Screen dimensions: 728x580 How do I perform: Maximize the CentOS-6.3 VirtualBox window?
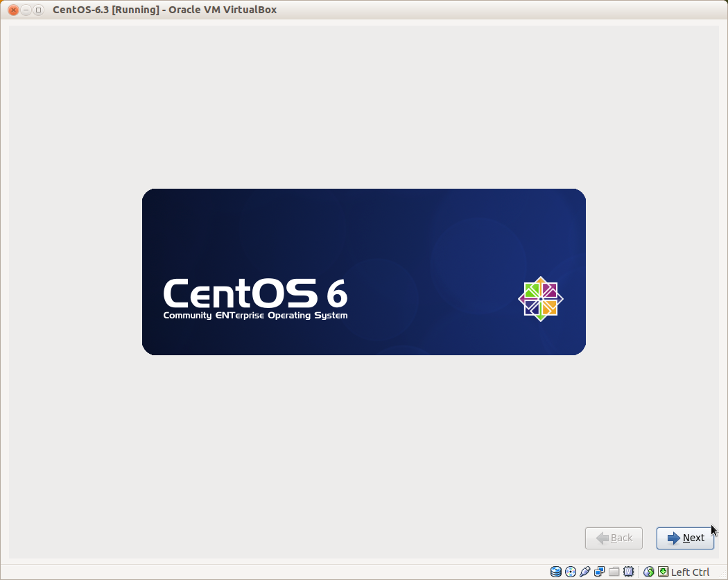tap(39, 10)
